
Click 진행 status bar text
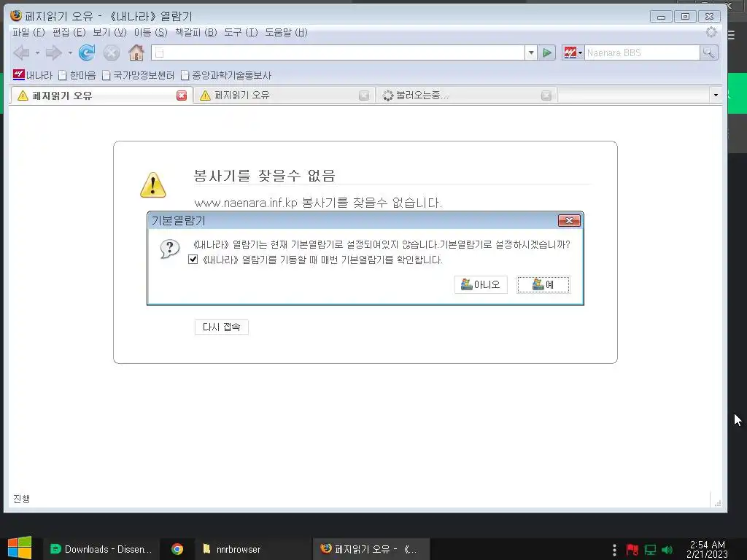[21, 499]
